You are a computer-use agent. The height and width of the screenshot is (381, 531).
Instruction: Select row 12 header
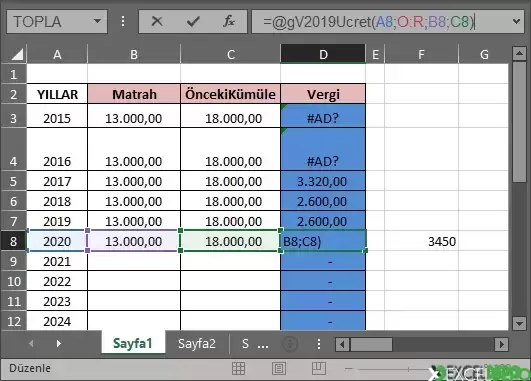(x=14, y=321)
